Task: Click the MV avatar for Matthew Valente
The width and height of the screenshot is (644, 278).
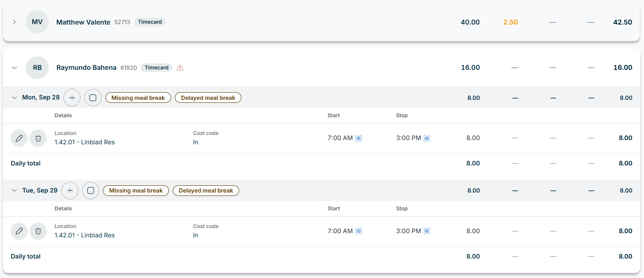Action: pyautogui.click(x=37, y=22)
